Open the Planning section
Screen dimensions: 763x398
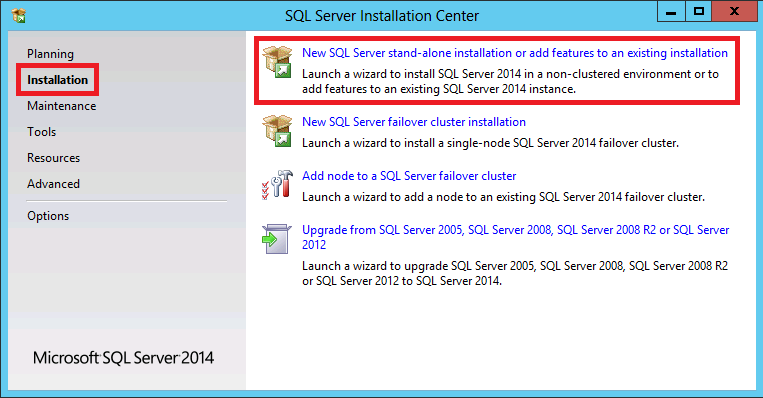point(51,54)
